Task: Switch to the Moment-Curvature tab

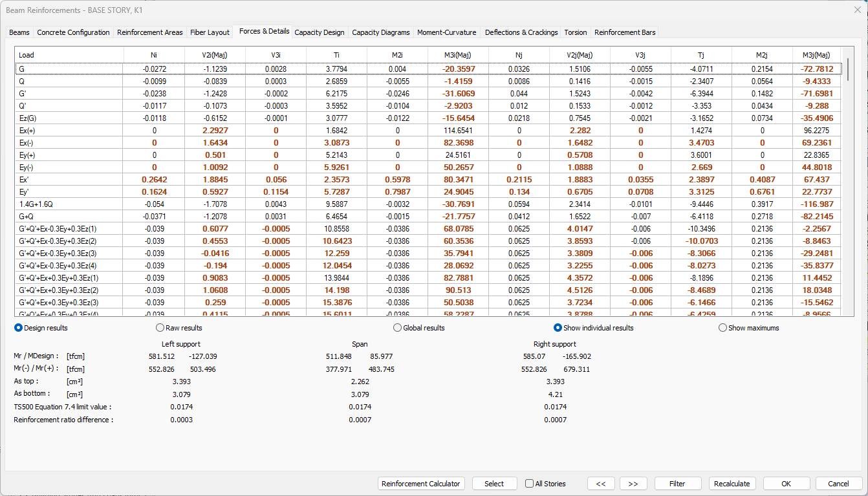Action: [446, 32]
